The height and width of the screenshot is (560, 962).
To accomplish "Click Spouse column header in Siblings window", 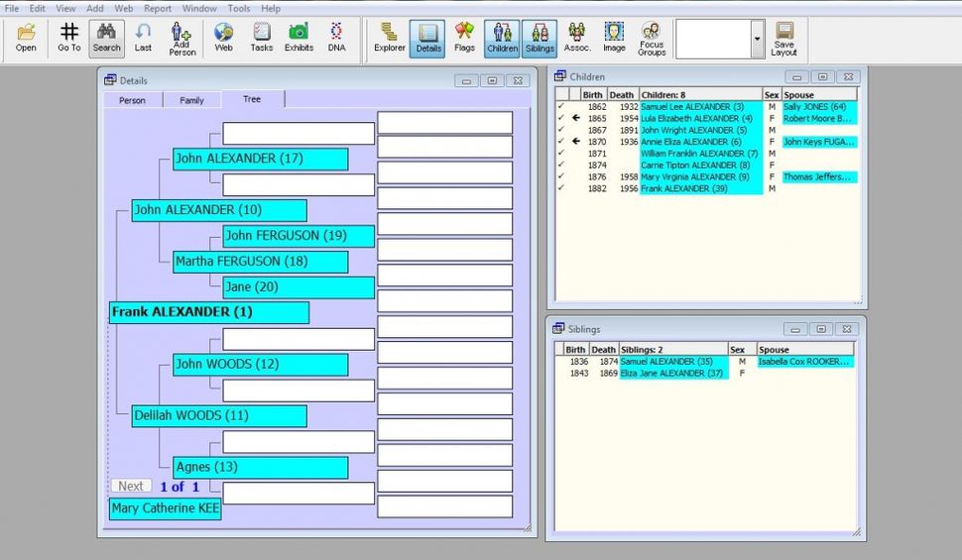I will [x=805, y=350].
